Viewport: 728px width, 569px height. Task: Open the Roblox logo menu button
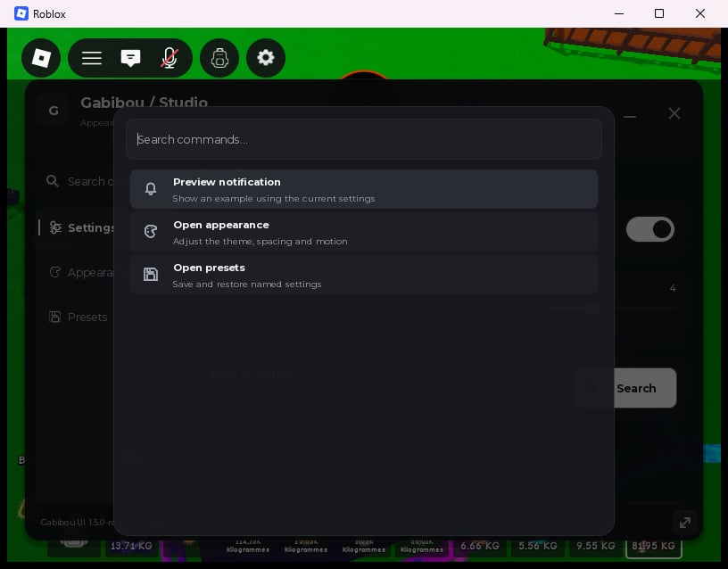[41, 58]
